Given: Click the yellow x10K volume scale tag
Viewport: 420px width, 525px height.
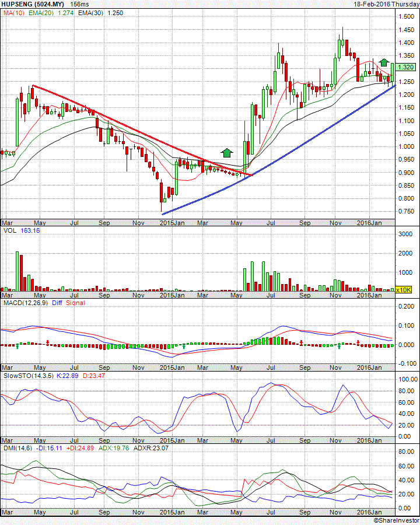Looking at the screenshot, I should [403, 290].
